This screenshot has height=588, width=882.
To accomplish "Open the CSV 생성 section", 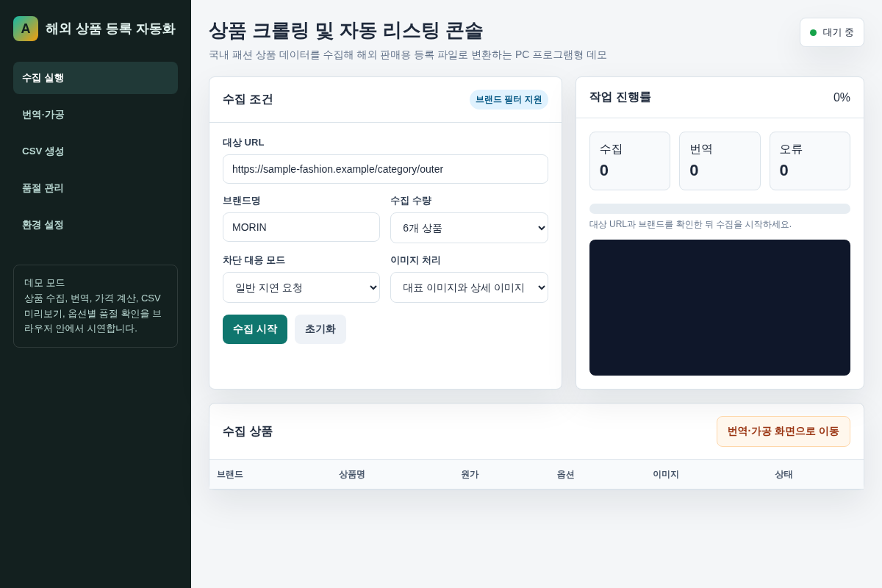I will pyautogui.click(x=96, y=151).
